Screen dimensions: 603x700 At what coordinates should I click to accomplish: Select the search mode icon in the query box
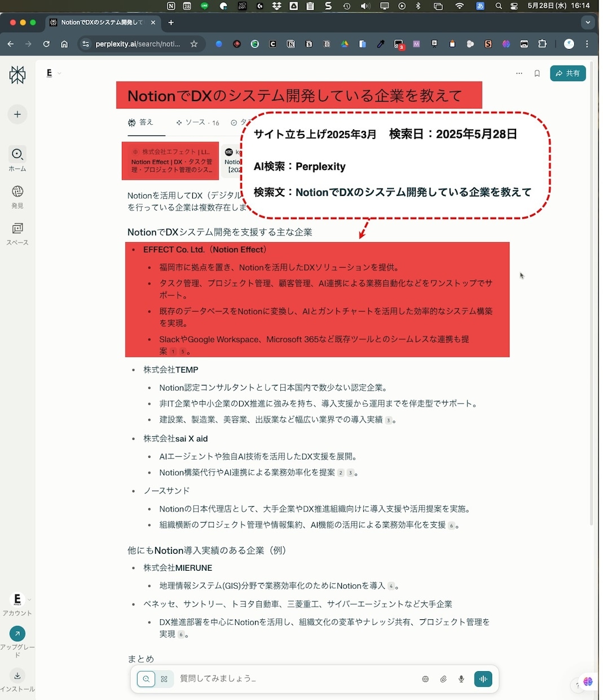pyautogui.click(x=146, y=679)
